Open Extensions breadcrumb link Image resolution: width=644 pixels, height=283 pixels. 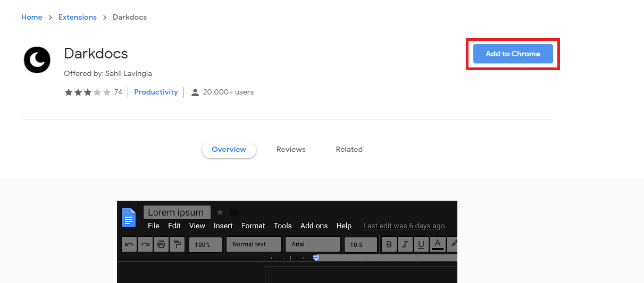point(78,17)
